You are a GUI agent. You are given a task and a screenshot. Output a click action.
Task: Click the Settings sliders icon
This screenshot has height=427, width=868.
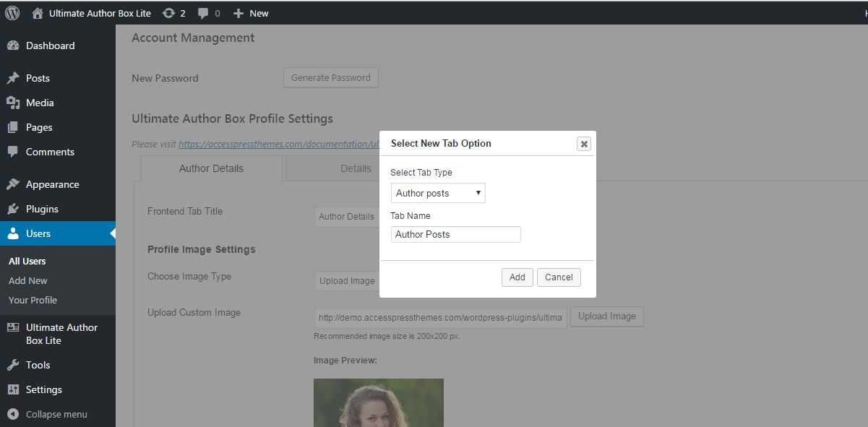[x=13, y=389]
